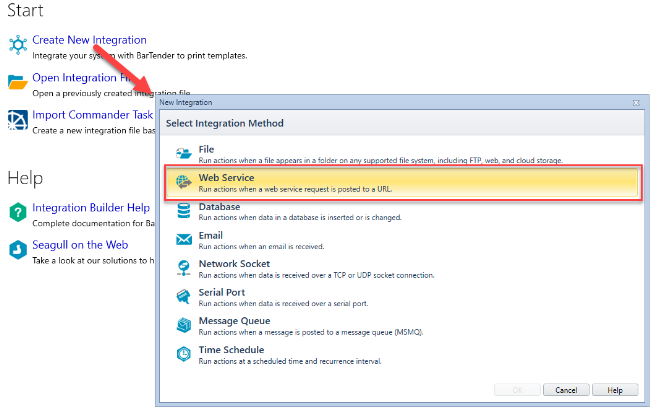Viewport: 659px width, 417px height.
Task: Choose the Database integration method title
Action: point(219,207)
